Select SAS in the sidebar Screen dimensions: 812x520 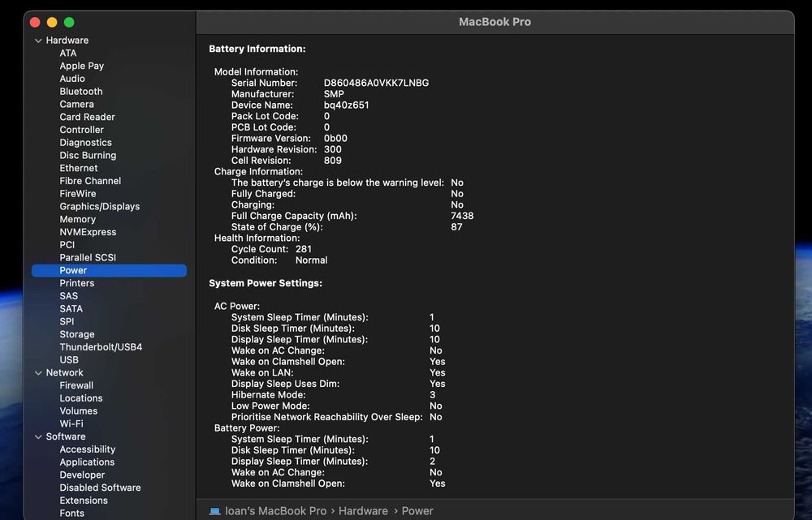68,296
